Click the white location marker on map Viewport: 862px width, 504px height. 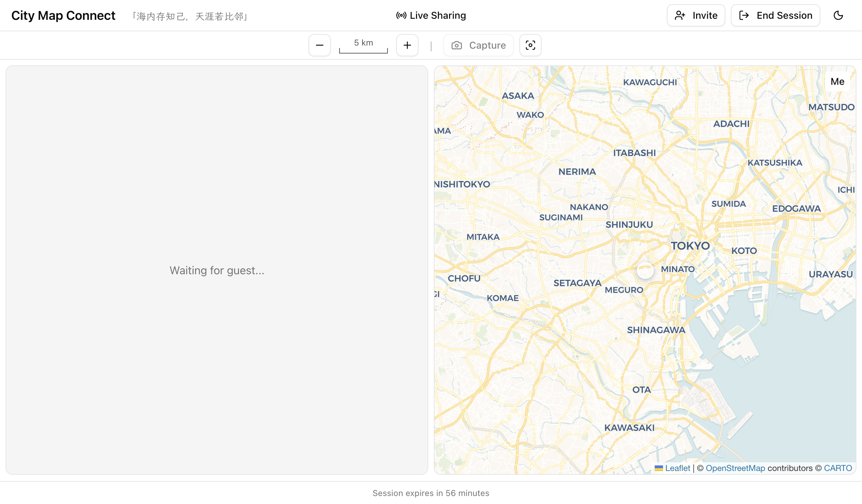[x=645, y=270]
